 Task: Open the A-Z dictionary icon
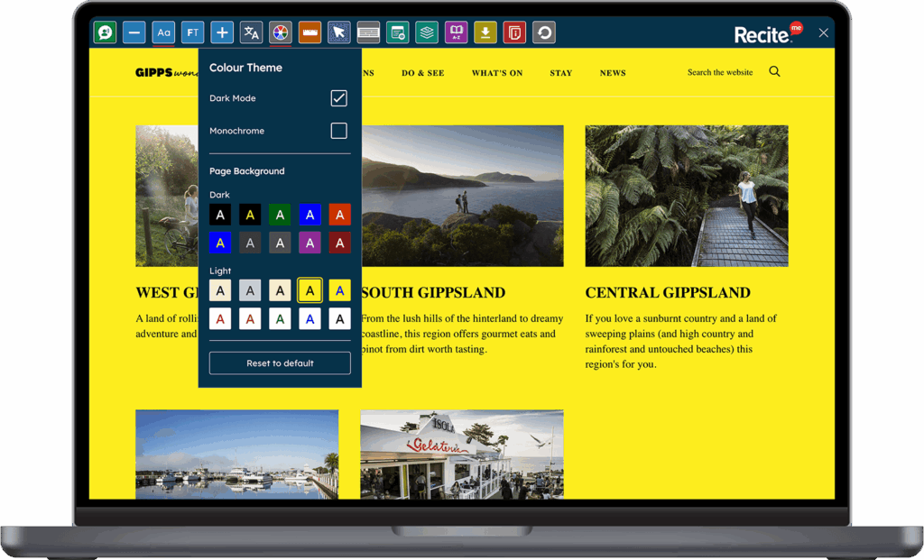[456, 32]
